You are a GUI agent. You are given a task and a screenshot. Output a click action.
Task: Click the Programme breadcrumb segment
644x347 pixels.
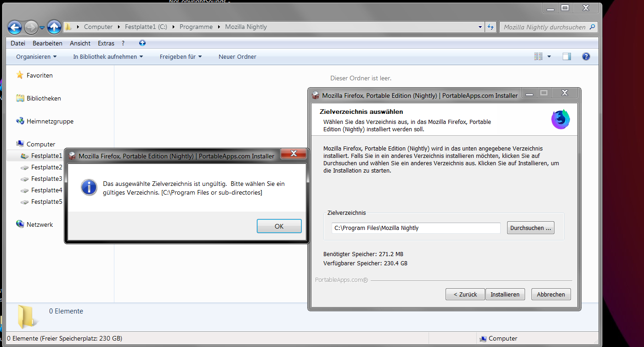tap(196, 27)
